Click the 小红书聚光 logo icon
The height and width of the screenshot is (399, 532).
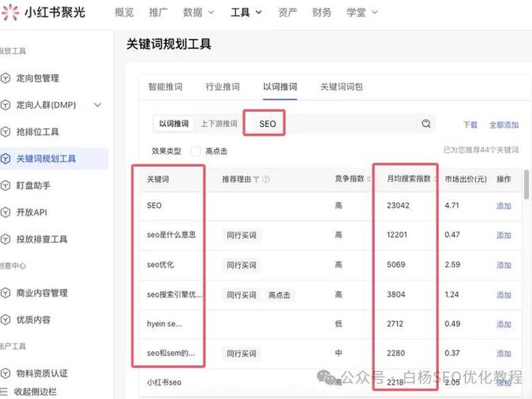[x=10, y=12]
